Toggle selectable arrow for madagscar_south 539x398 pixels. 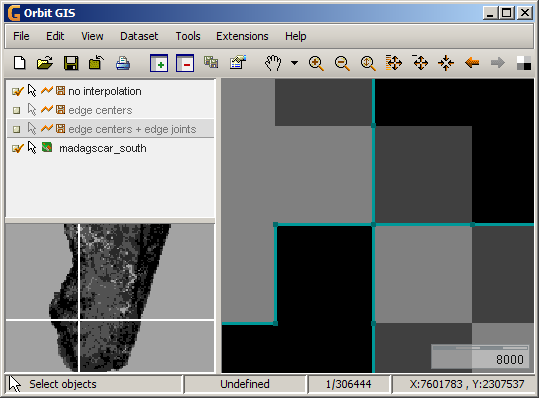pos(32,147)
